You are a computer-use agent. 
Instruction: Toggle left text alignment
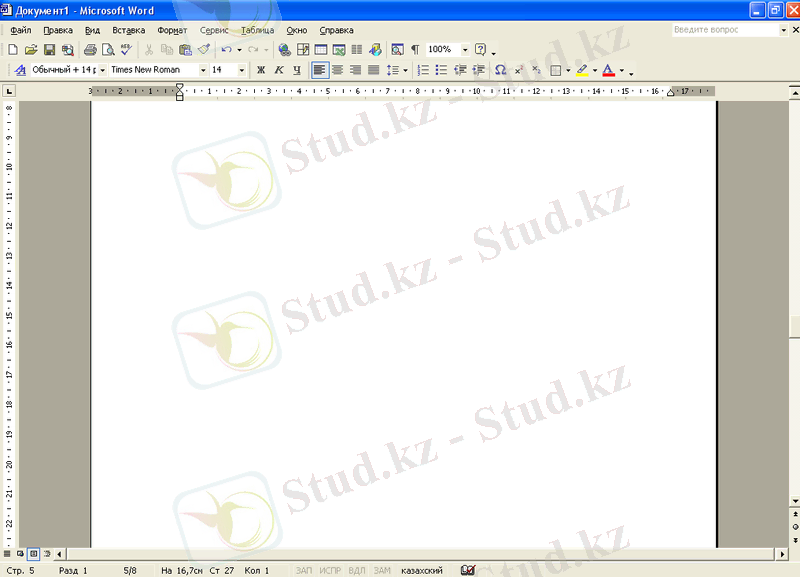[320, 70]
